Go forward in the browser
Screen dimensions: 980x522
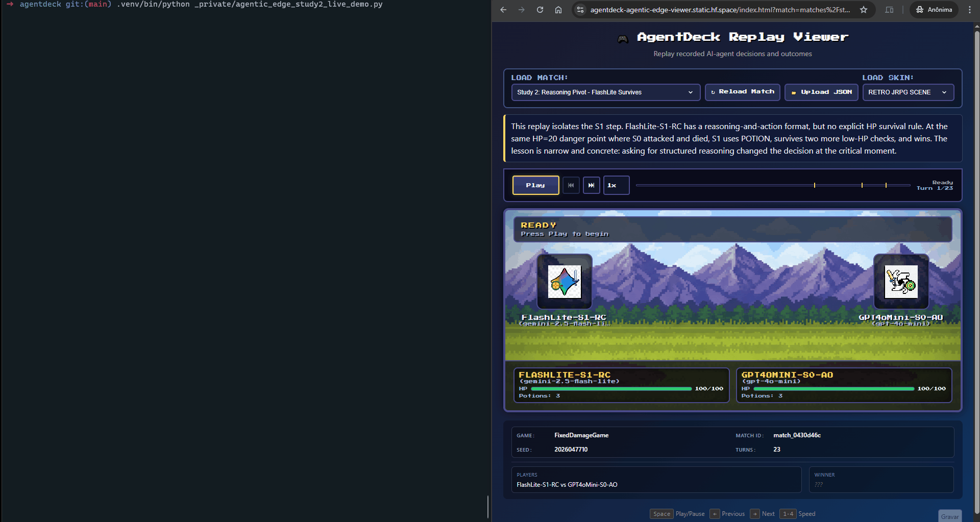pyautogui.click(x=521, y=10)
